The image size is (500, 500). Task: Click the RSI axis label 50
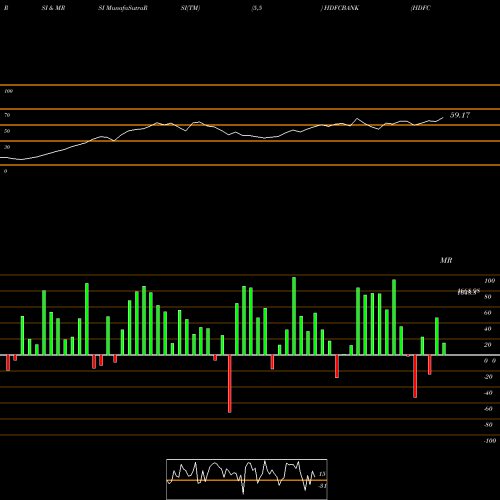click(x=7, y=131)
